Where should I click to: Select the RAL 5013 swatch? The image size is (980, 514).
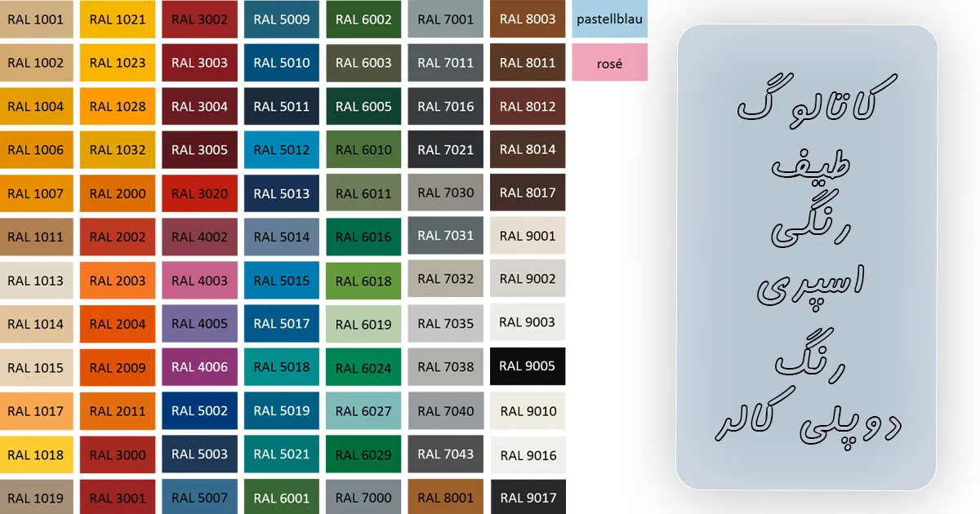(x=282, y=193)
